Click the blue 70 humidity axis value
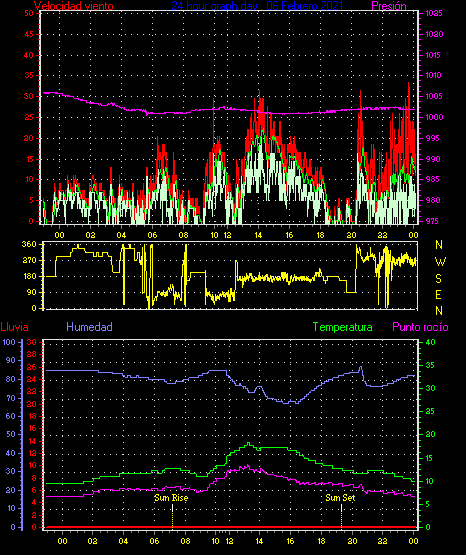 (11, 398)
